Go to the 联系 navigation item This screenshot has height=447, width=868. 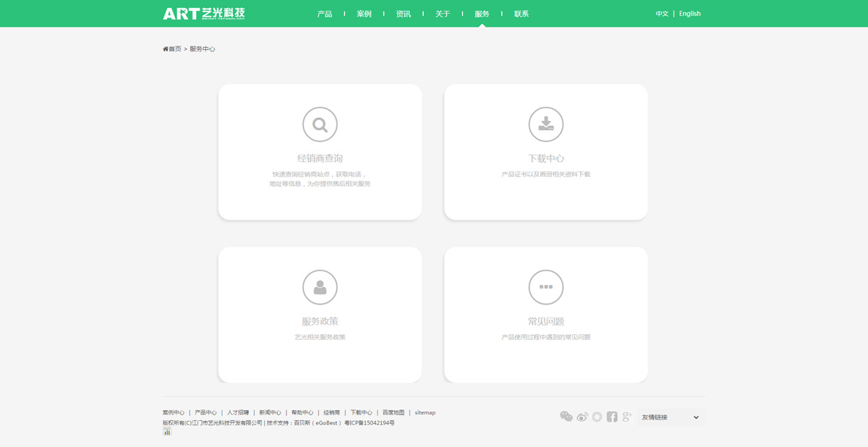coord(522,14)
